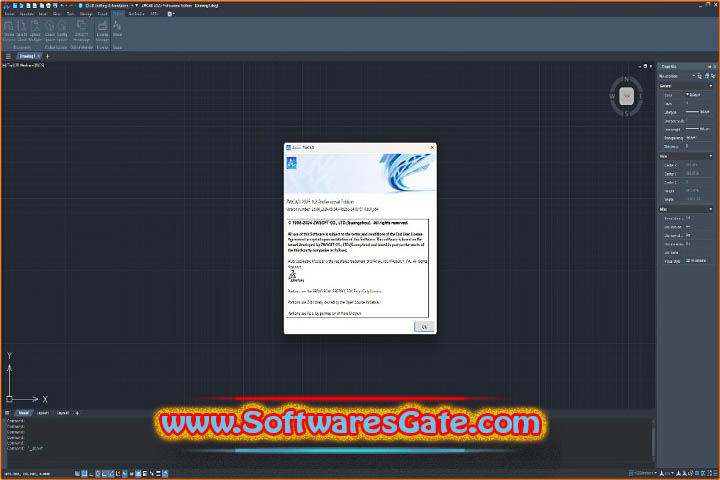Image resolution: width=720 pixels, height=480 pixels.
Task: Open the Insert ribbon tab
Action: pos(43,14)
